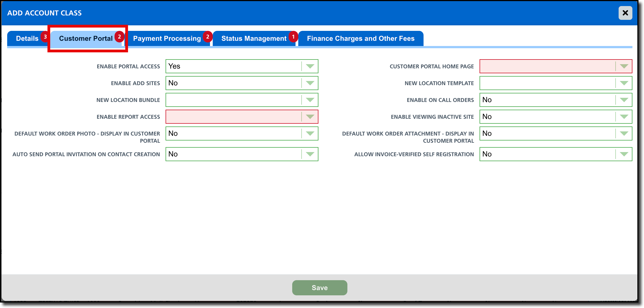
Task: Click the Save button
Action: (x=320, y=288)
